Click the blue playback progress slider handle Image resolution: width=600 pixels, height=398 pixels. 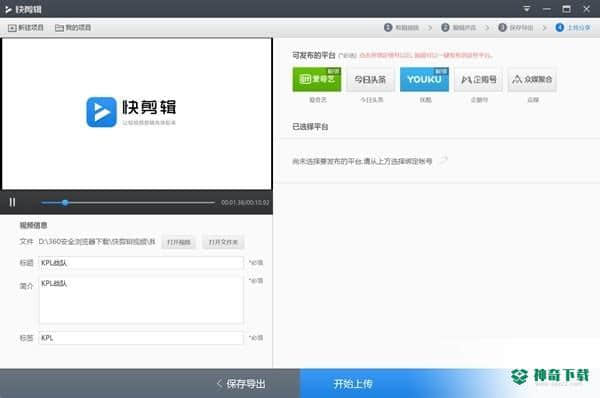tap(65, 202)
